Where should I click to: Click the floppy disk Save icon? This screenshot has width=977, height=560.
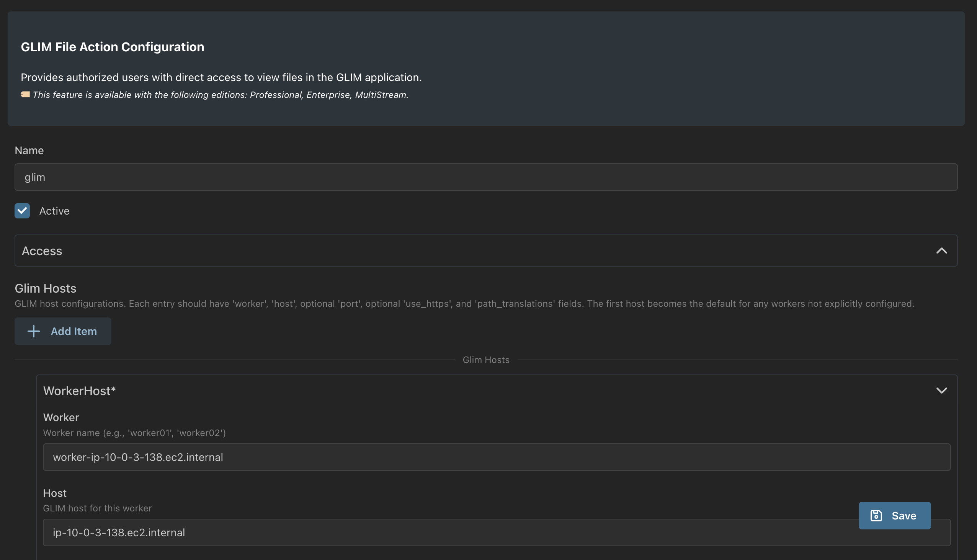876,516
